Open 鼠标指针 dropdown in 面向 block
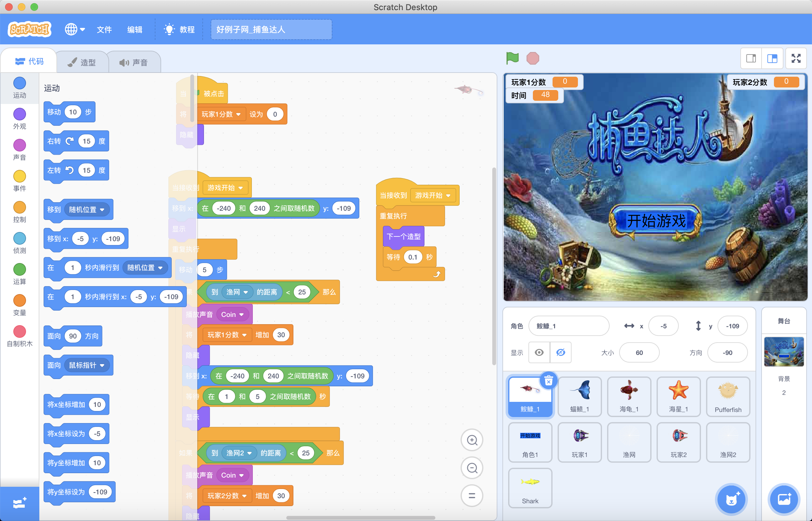The width and height of the screenshot is (812, 521). pos(87,365)
